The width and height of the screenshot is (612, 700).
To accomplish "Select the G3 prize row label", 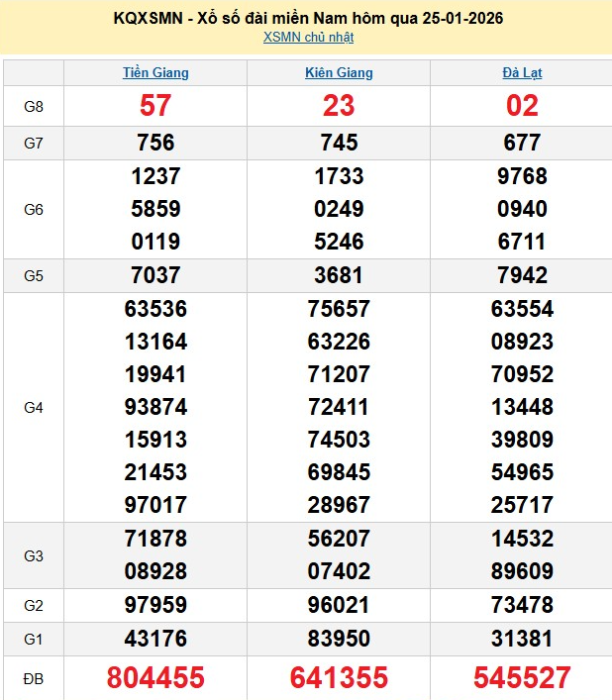I will pyautogui.click(x=34, y=555).
